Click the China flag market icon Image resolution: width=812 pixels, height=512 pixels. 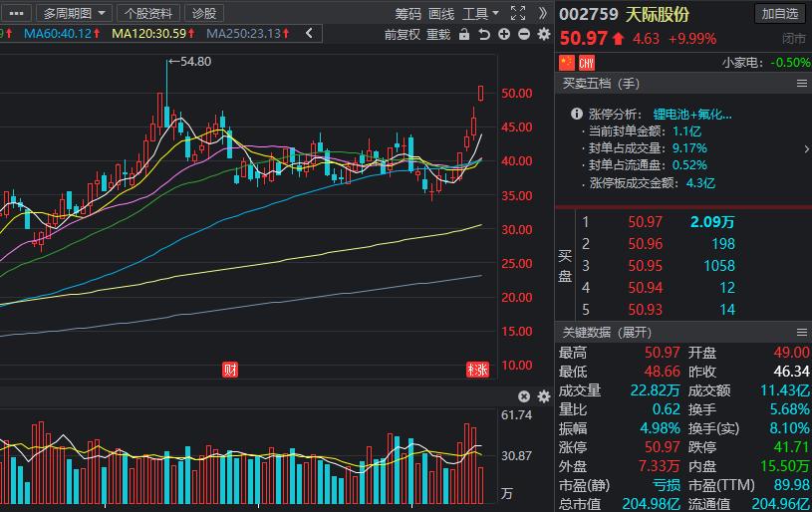[x=567, y=63]
